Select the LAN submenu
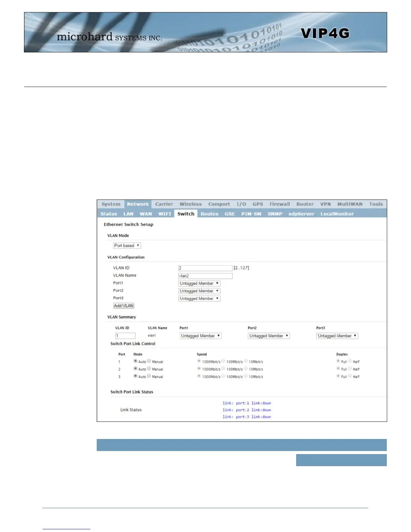Image resolution: width=411 pixels, height=532 pixels. pos(128,214)
